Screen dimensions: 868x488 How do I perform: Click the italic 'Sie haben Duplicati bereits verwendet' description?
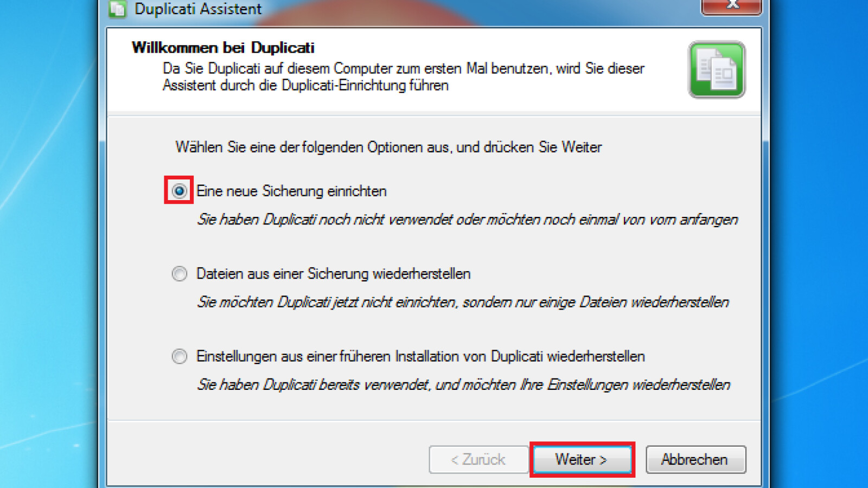tap(463, 385)
